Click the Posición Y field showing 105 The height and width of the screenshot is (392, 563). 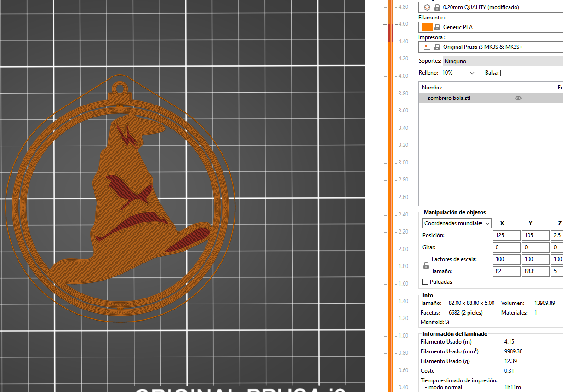(535, 235)
